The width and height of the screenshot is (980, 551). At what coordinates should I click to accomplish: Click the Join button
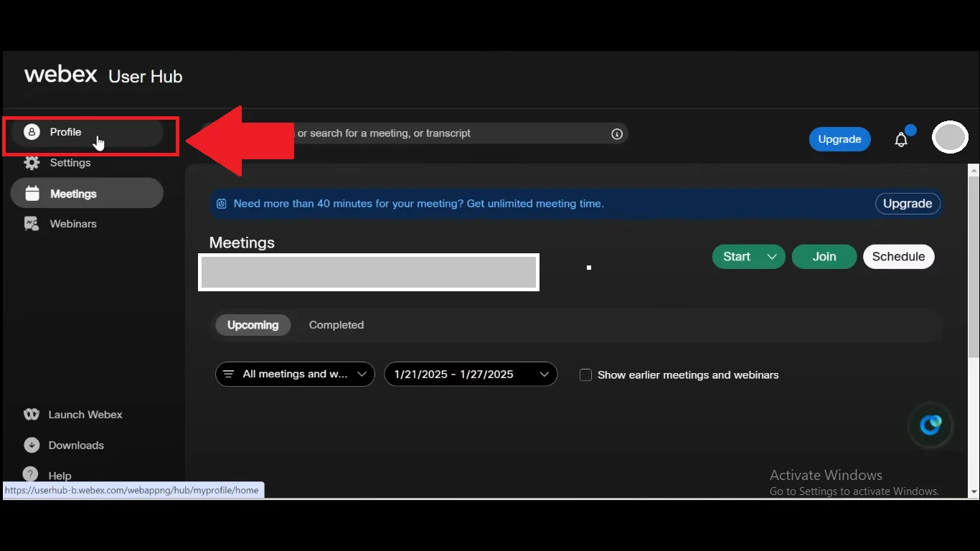click(824, 257)
